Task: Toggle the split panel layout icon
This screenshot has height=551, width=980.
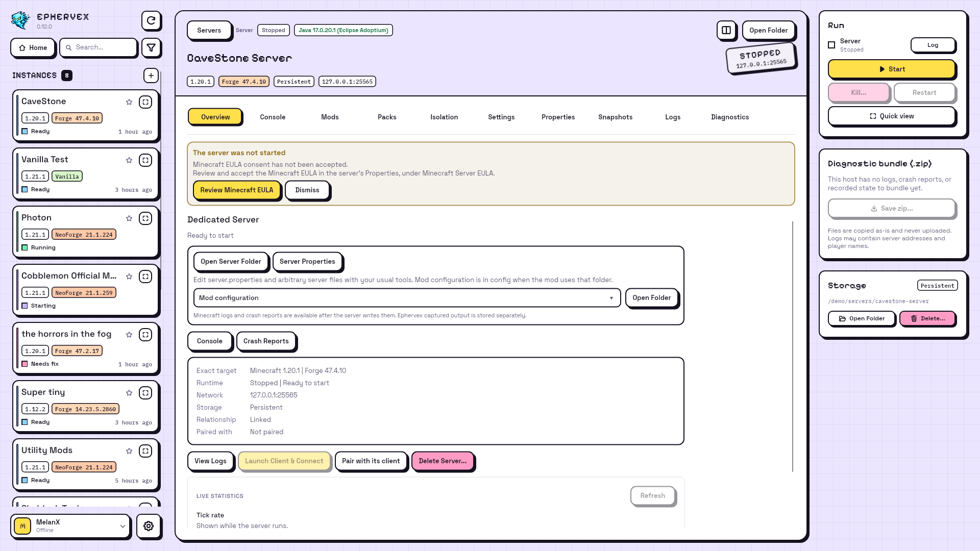Action: [x=726, y=30]
